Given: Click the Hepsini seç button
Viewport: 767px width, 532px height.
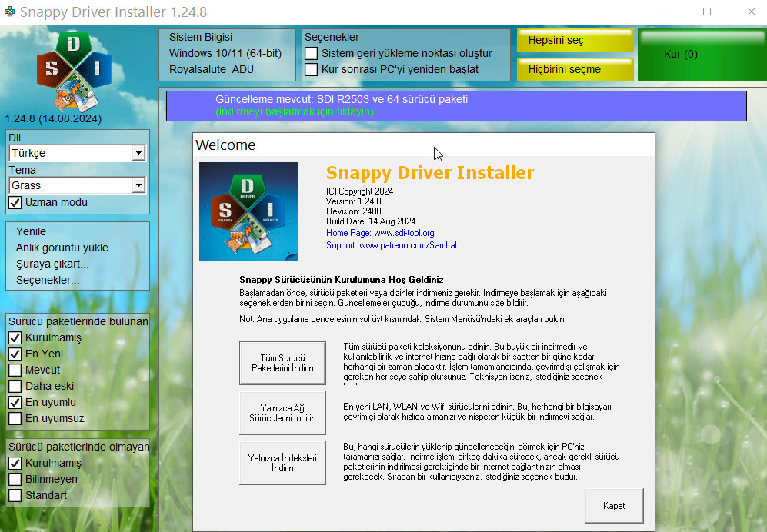Looking at the screenshot, I should 575,40.
